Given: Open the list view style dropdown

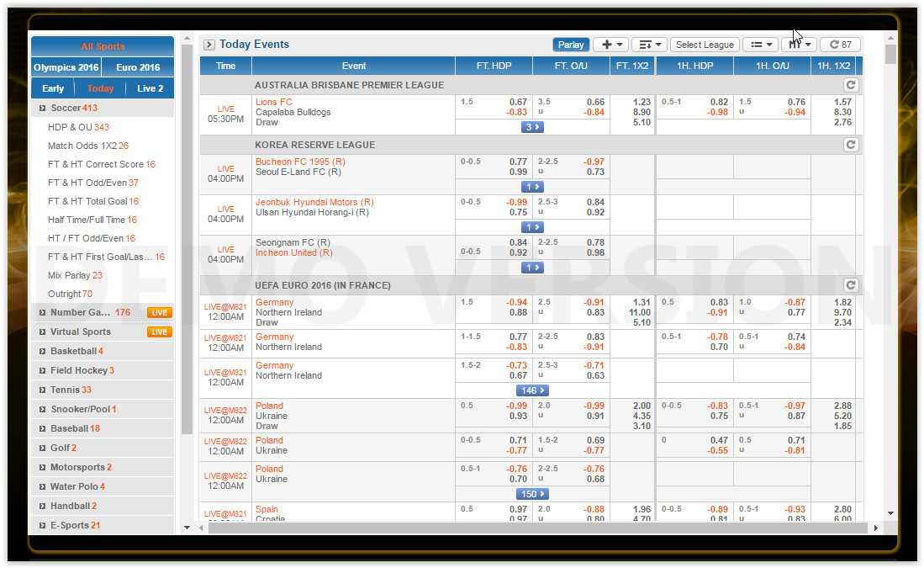Looking at the screenshot, I should tap(761, 45).
